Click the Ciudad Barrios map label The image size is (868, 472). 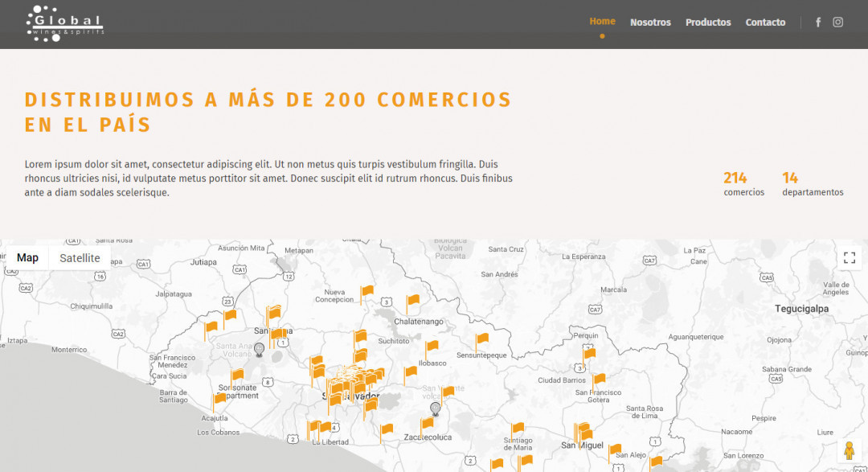[x=562, y=380]
